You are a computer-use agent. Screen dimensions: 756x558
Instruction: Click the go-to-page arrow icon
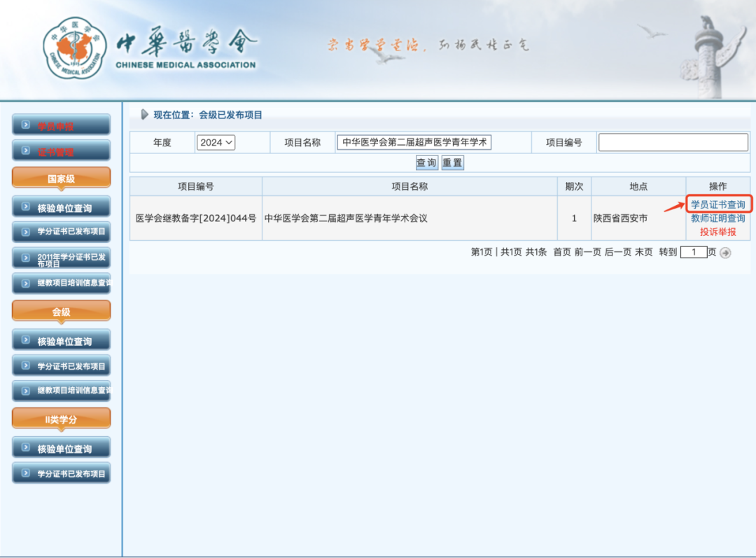click(x=725, y=253)
